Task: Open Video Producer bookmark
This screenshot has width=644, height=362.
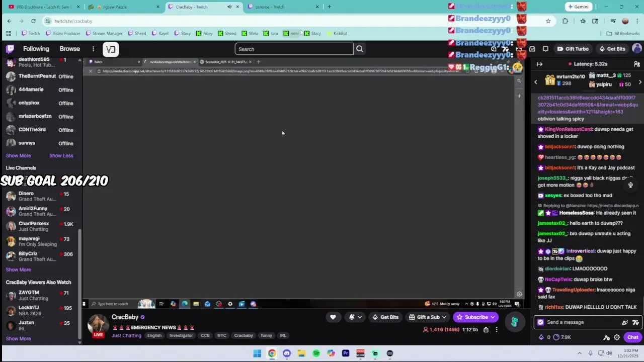Action: (x=63, y=33)
